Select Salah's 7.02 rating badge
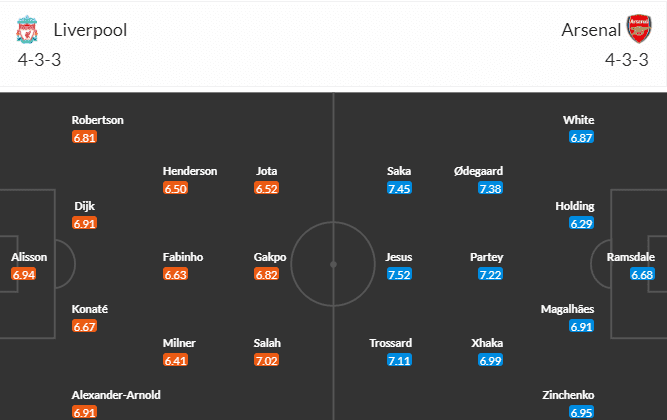Screen dimensions: 667x420 point(267,359)
